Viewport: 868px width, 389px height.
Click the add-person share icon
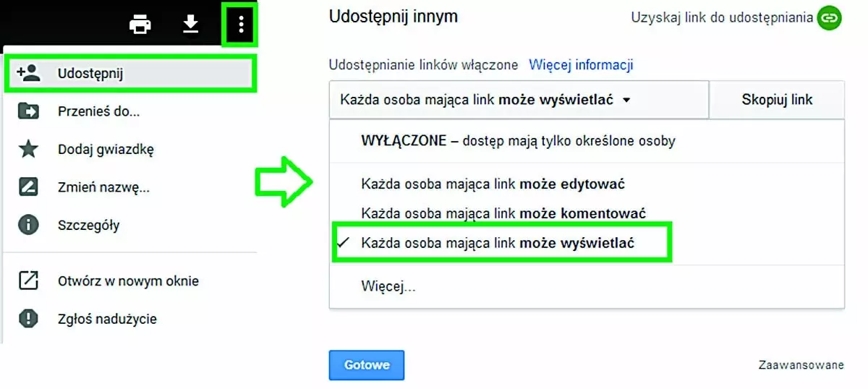coord(28,73)
